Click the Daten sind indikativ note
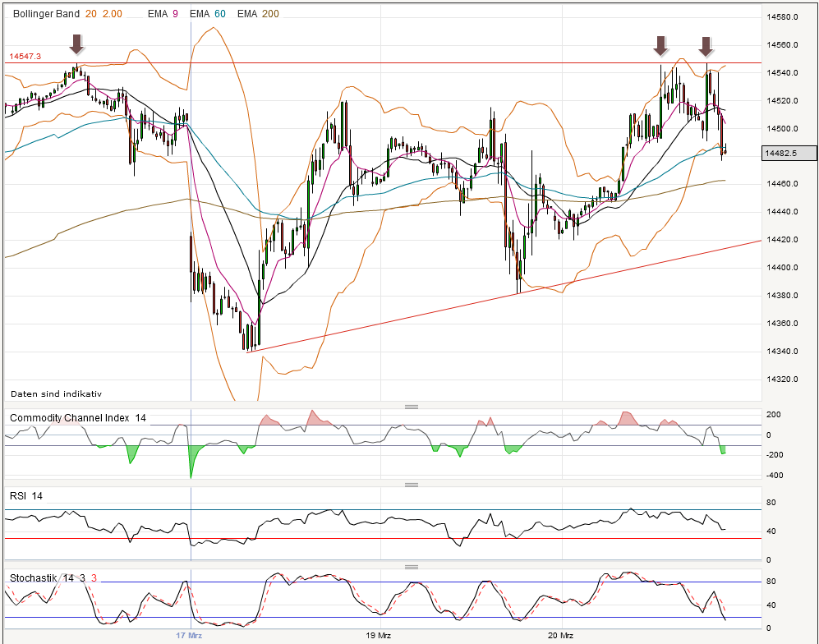819x644 pixels. point(56,393)
